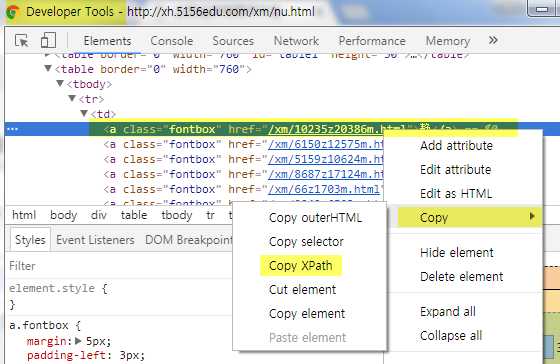Select the <tbody> tree row
Screen dimensions: 560x364
[x=89, y=84]
